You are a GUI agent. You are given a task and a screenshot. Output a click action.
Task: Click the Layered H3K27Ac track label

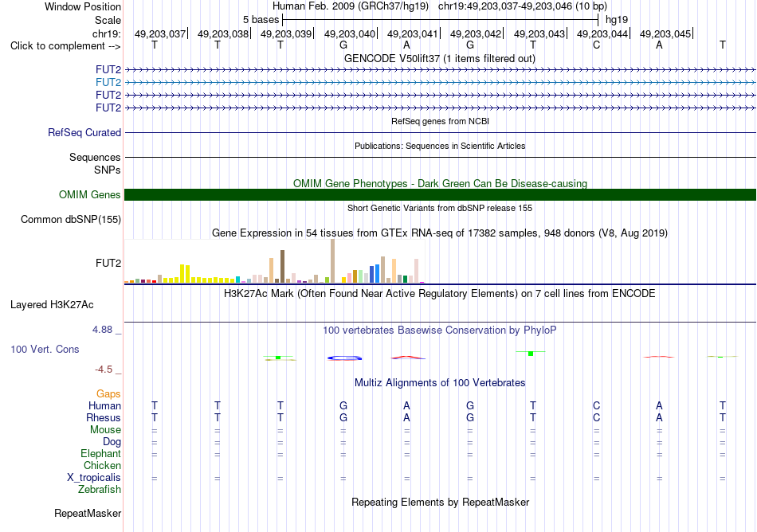click(52, 305)
